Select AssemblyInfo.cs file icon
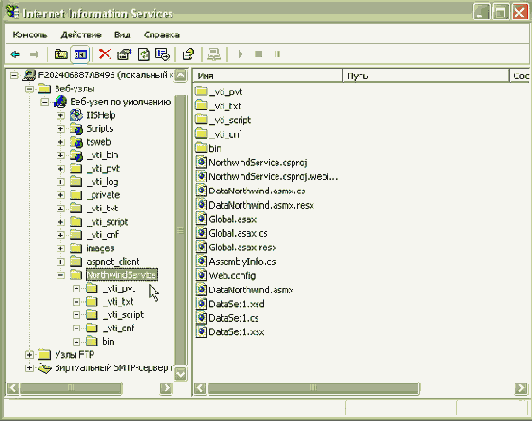This screenshot has height=421, width=532. click(201, 261)
